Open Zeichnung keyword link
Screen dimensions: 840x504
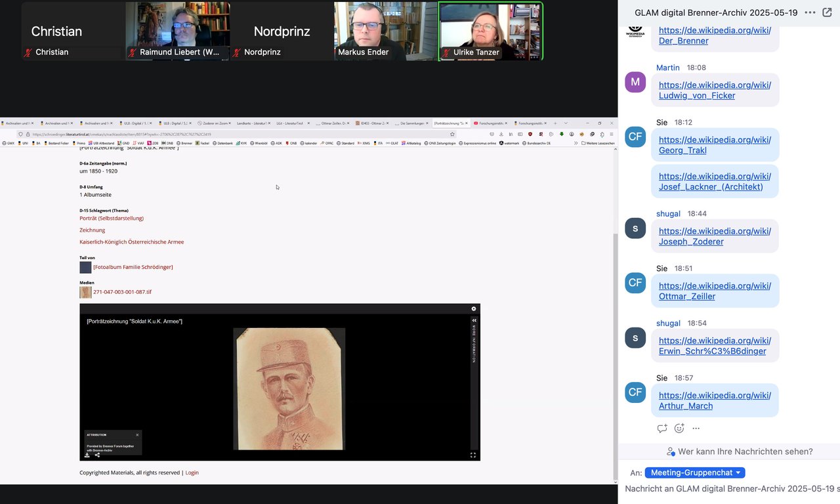(93, 230)
